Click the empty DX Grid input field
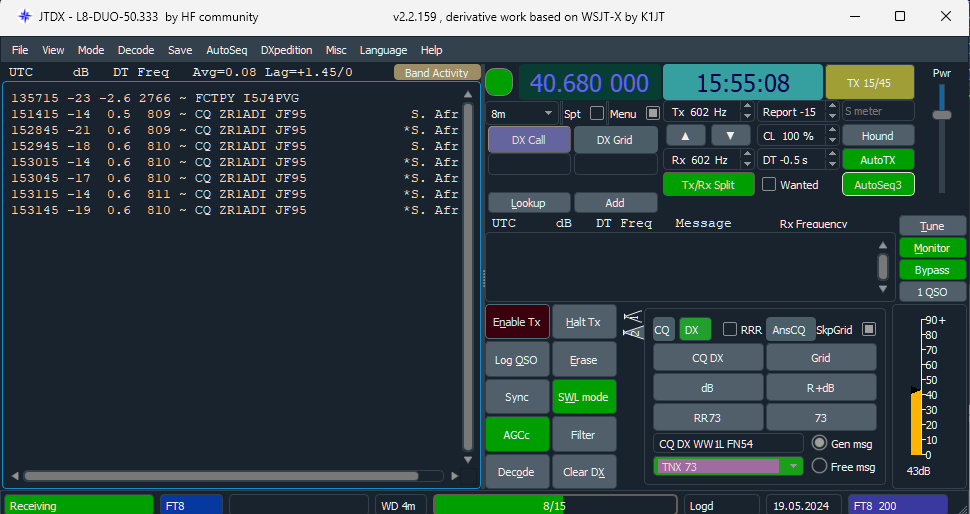The height and width of the screenshot is (514, 970). [x=616, y=165]
